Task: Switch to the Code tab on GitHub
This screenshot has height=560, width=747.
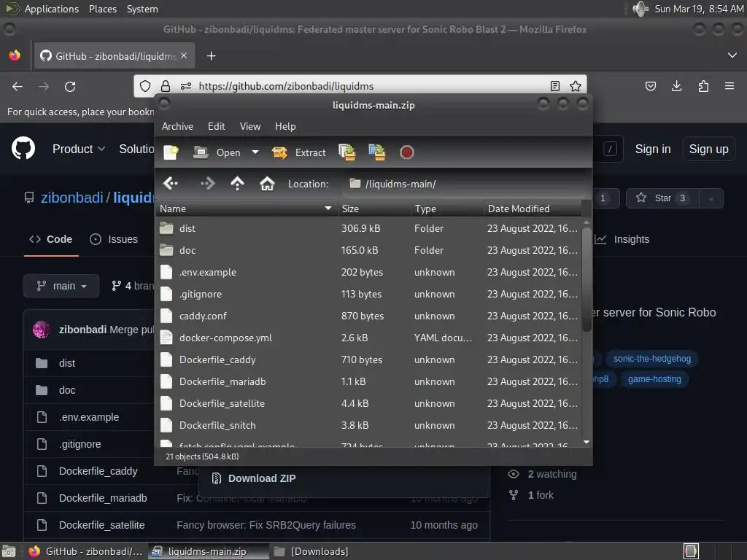Action: click(x=51, y=239)
